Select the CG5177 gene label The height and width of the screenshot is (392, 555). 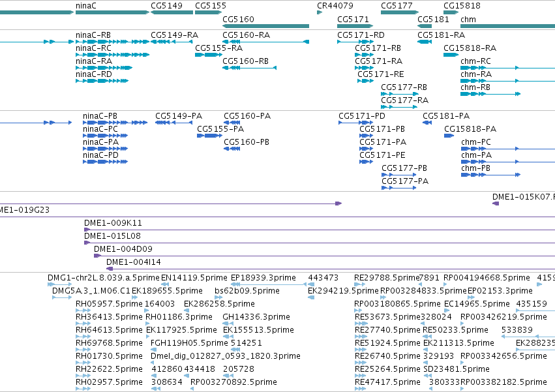(x=397, y=6)
